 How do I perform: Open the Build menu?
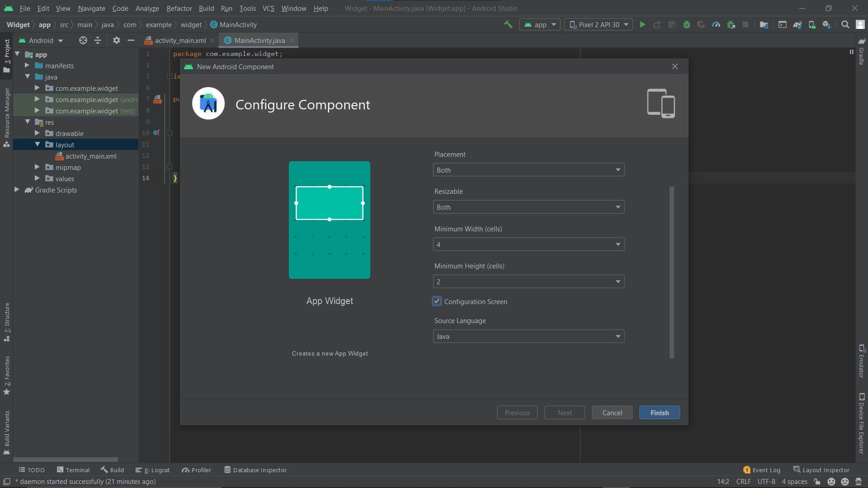pyautogui.click(x=206, y=8)
